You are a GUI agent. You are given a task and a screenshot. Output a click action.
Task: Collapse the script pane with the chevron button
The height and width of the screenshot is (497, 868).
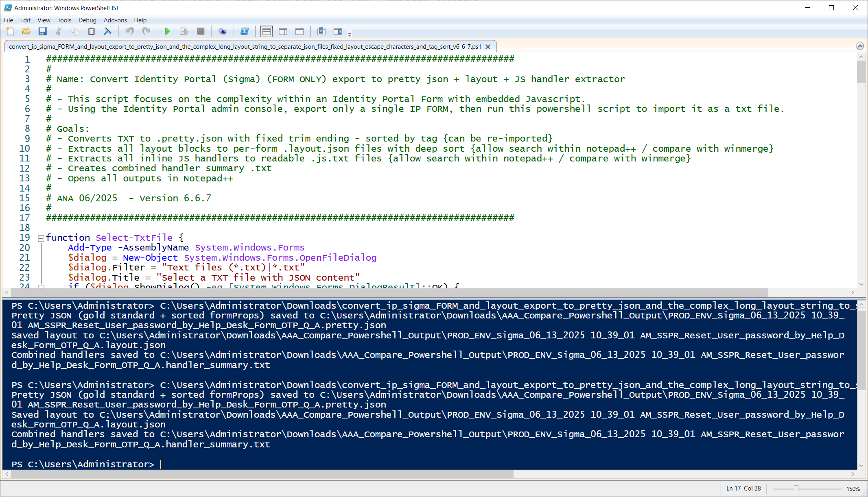click(859, 46)
